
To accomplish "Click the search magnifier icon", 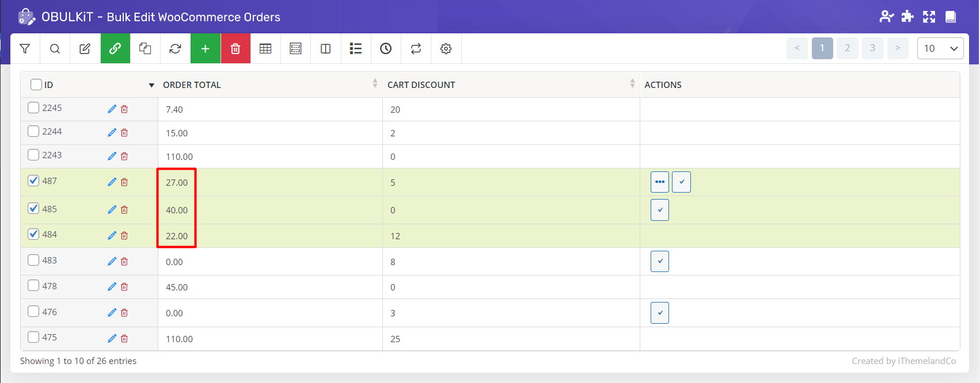I will click(x=55, y=49).
